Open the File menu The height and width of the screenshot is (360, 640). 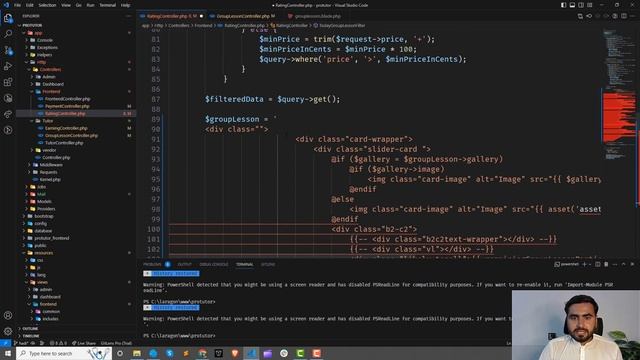pos(17,5)
